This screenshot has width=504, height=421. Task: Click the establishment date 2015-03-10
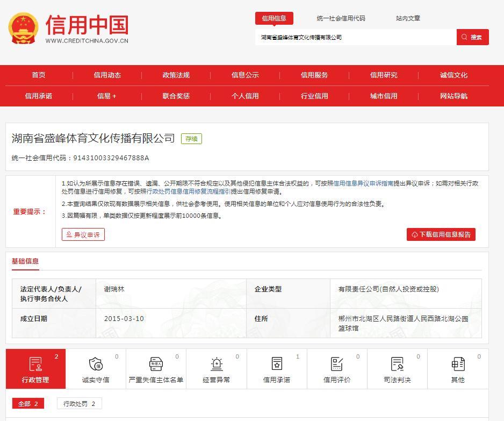point(124,319)
